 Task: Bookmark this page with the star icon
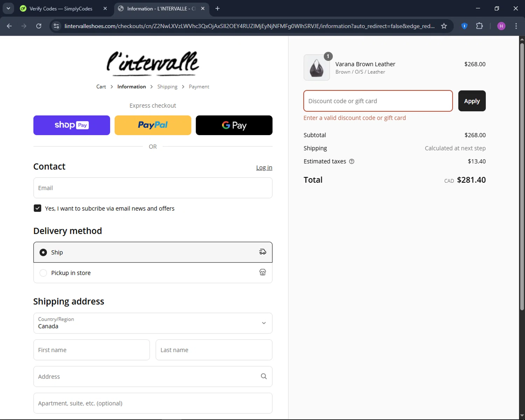coord(444,26)
